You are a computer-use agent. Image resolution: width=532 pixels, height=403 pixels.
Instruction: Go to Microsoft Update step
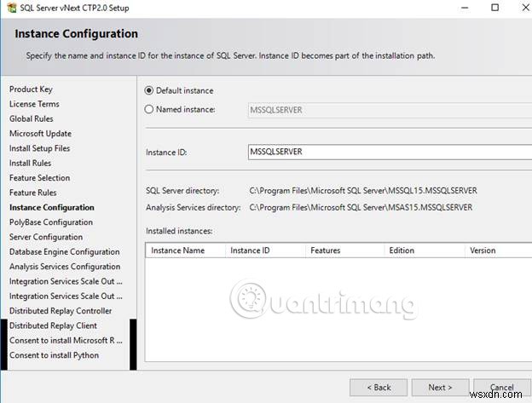40,134
